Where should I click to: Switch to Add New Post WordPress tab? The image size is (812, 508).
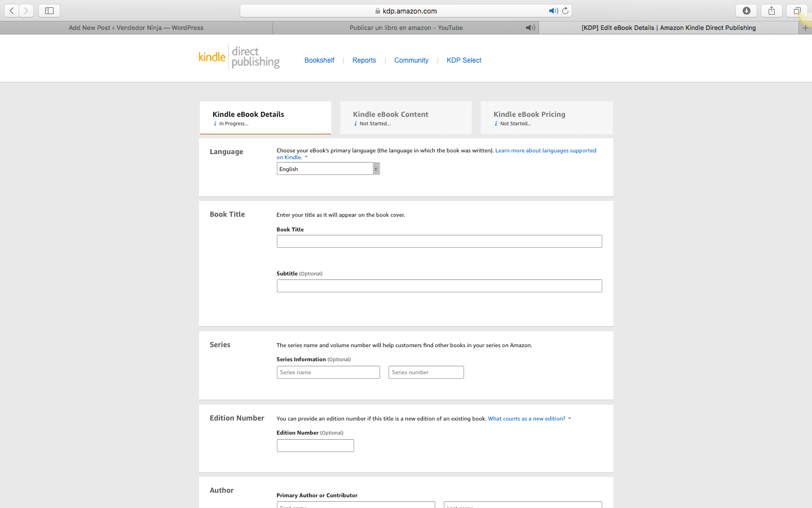(x=136, y=28)
